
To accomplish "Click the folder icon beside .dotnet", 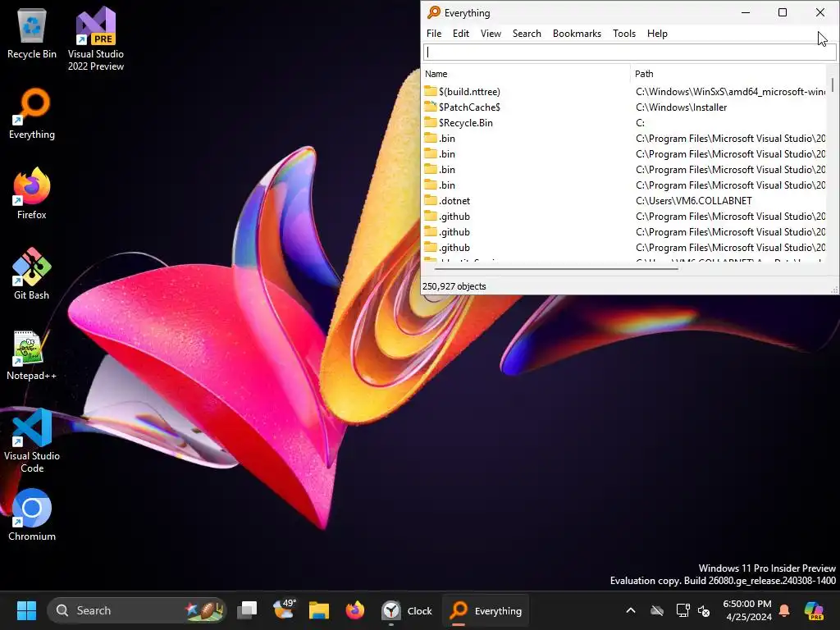I will point(431,200).
